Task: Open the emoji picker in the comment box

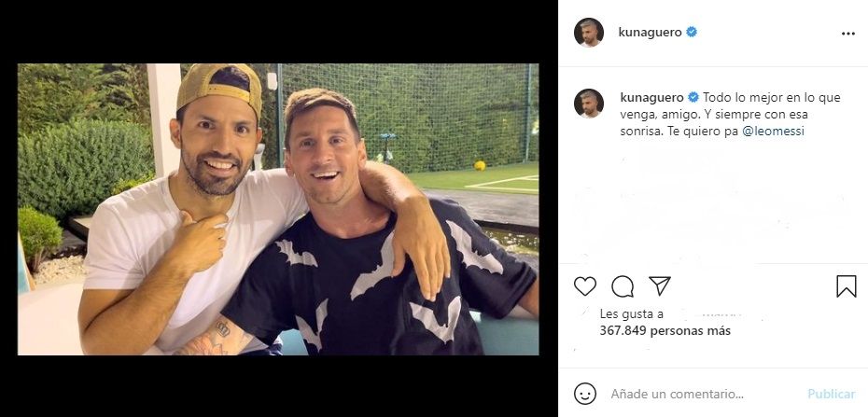Action: click(585, 394)
